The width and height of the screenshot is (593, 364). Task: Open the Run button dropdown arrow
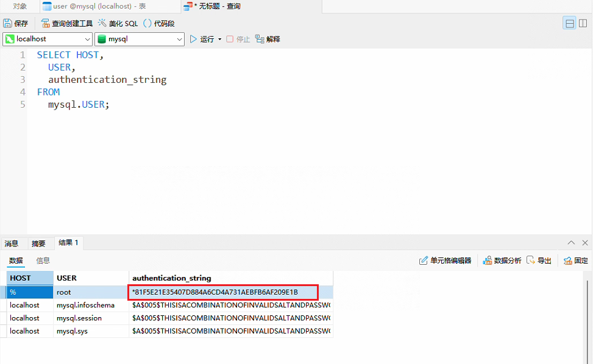point(220,39)
